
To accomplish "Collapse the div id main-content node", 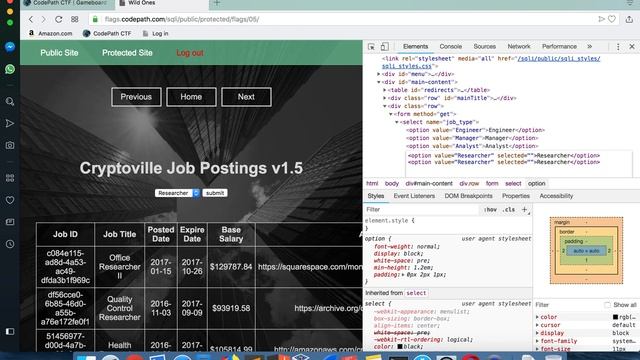I will click(378, 82).
